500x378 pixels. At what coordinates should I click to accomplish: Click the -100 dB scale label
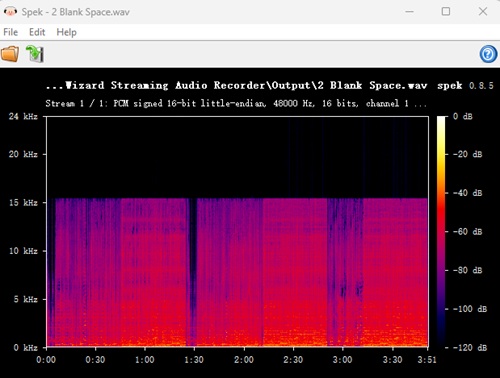coord(470,309)
